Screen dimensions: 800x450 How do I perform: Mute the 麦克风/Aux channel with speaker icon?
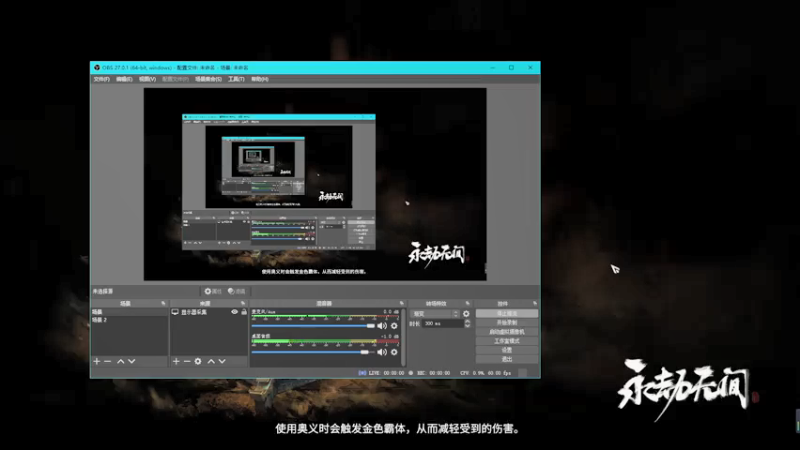382,326
